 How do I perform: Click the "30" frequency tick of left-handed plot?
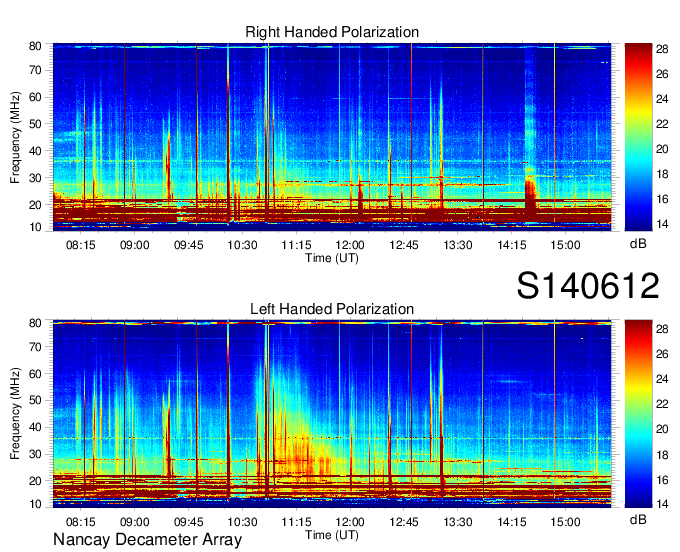point(35,454)
